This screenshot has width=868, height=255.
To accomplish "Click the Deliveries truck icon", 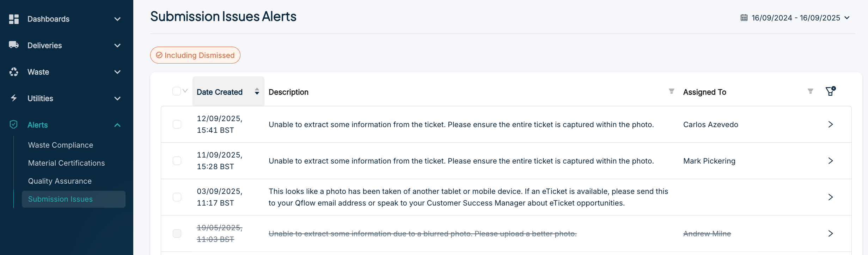I will 14,45.
